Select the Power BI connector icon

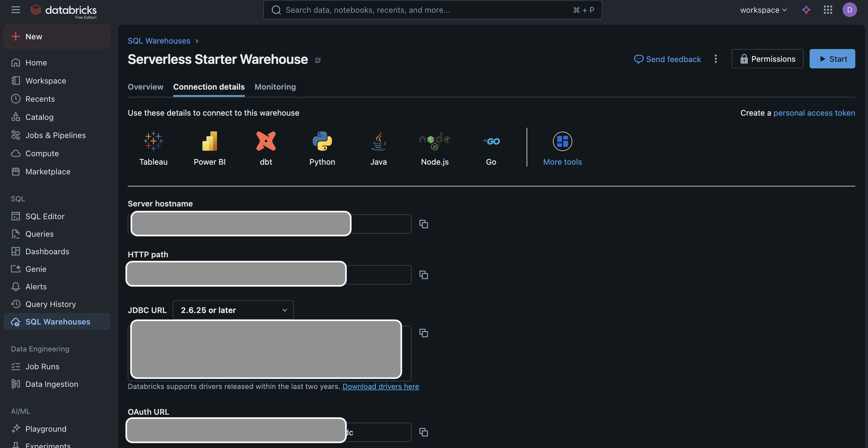[x=209, y=141]
